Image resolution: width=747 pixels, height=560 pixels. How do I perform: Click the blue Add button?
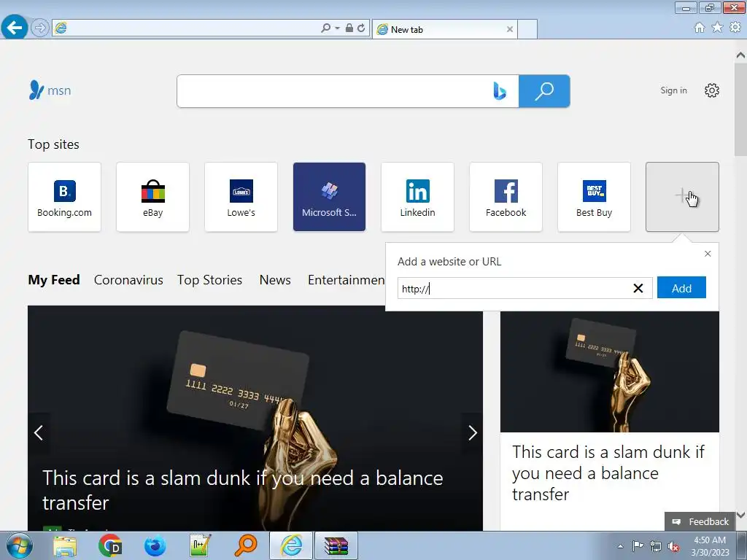681,287
